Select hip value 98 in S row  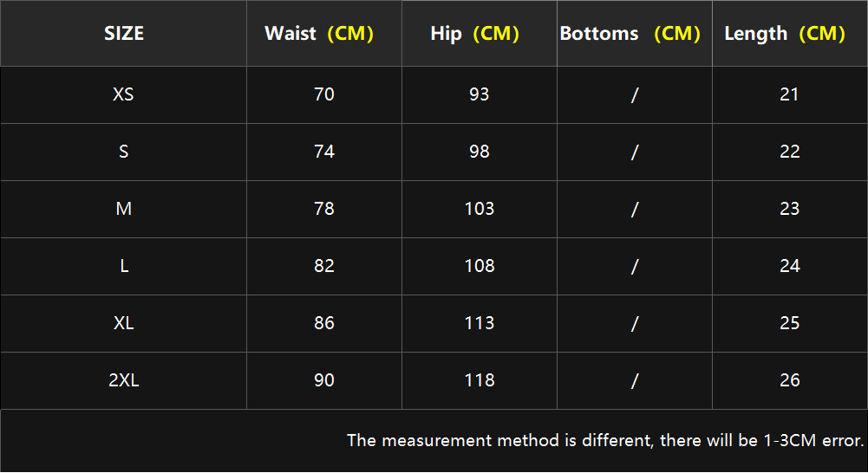(480, 152)
